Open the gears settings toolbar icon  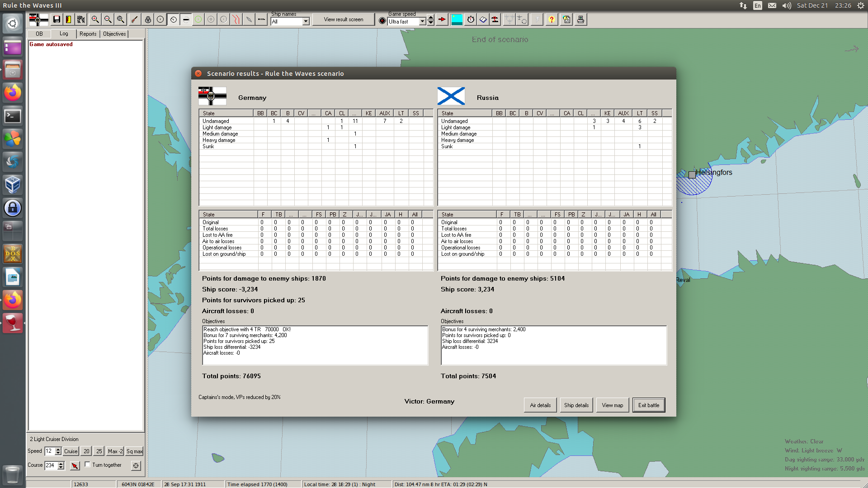point(81,19)
